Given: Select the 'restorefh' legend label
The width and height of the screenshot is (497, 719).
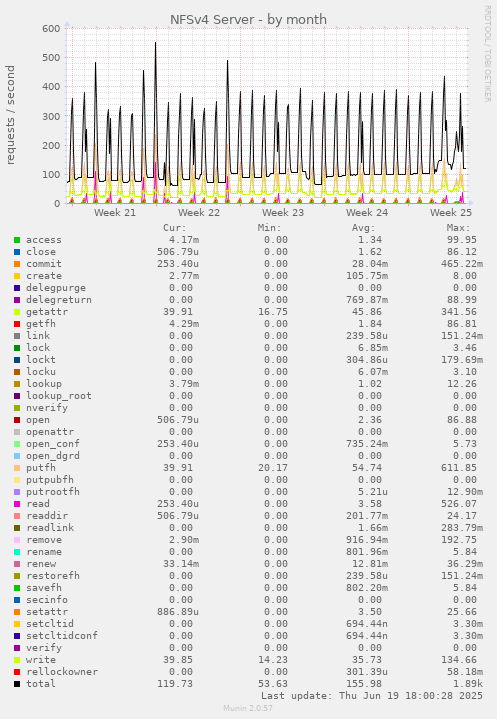Looking at the screenshot, I should tap(53, 575).
